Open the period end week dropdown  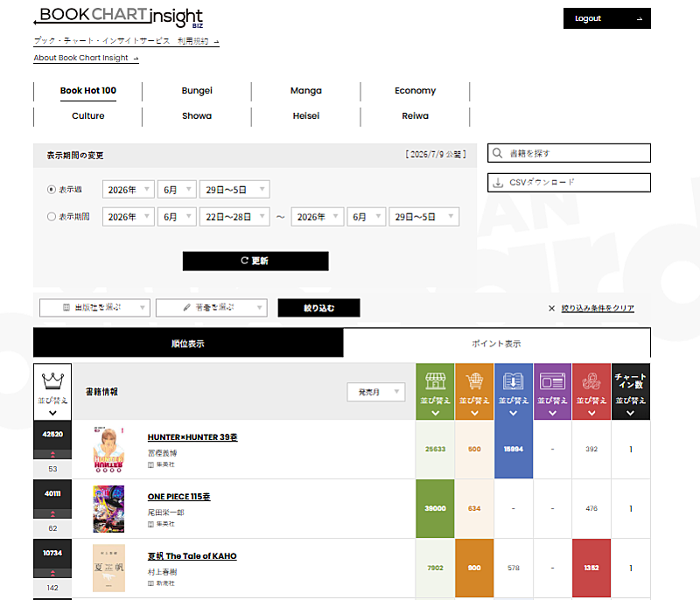423,217
